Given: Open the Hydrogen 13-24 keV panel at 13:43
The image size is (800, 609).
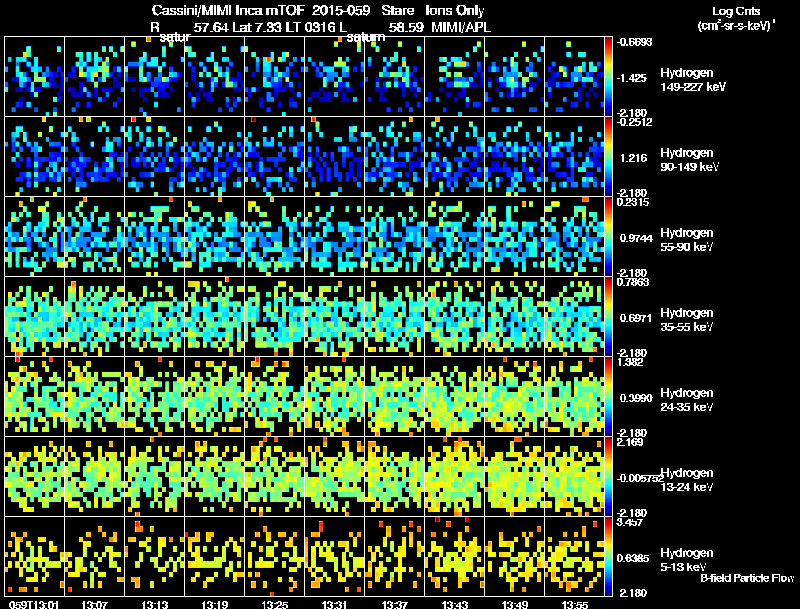Looking at the screenshot, I should coord(455,476).
